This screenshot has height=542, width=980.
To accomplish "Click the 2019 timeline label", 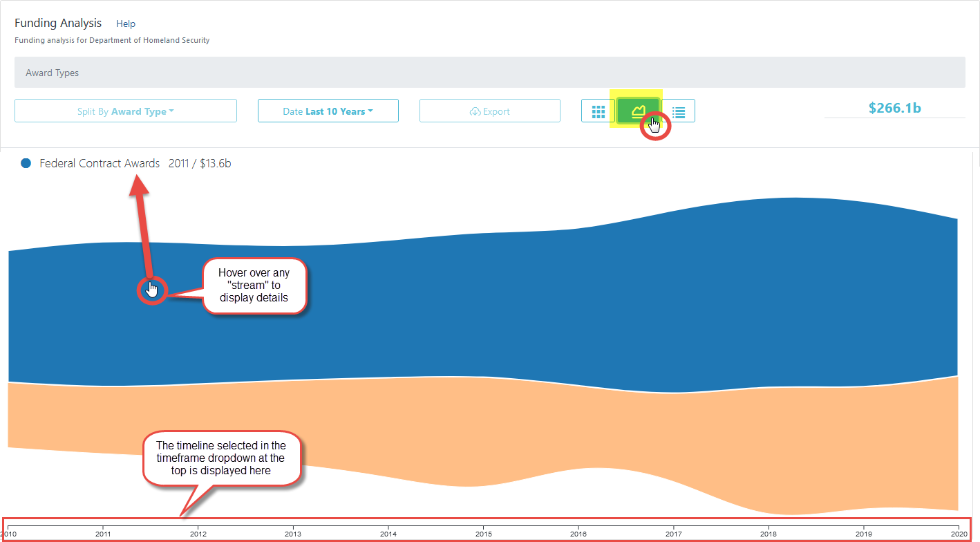I will coord(864,534).
